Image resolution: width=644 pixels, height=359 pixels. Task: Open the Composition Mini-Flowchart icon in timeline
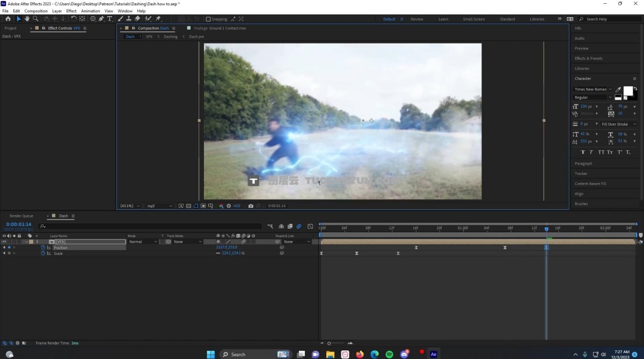(x=270, y=226)
